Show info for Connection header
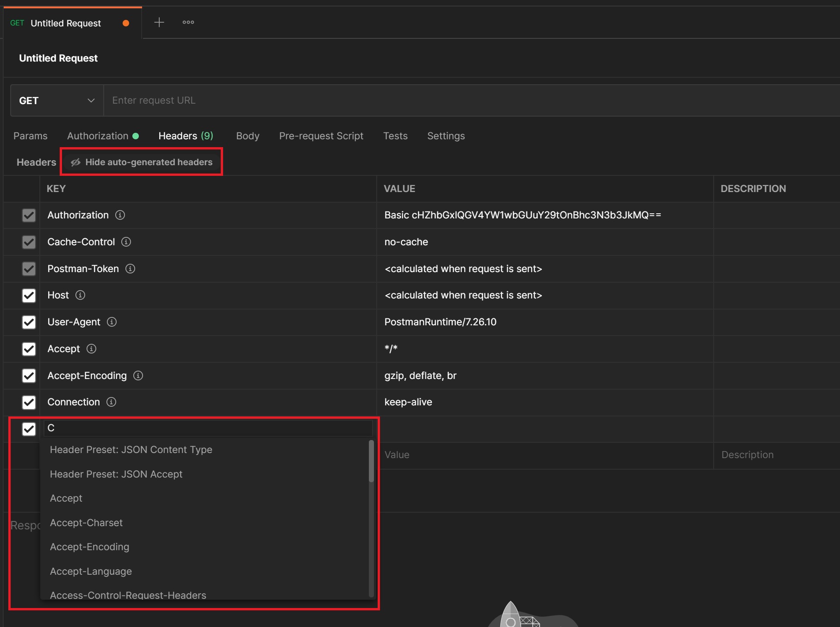 click(x=111, y=402)
